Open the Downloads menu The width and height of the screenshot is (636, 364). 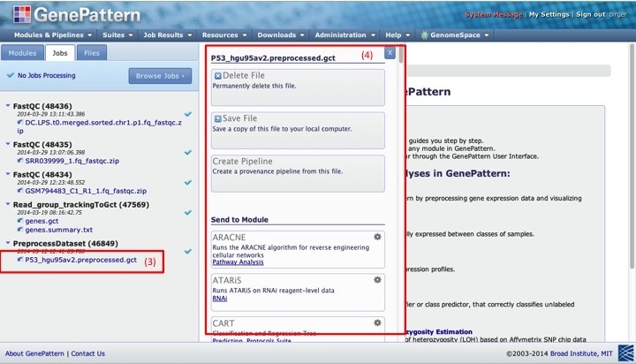pyautogui.click(x=281, y=35)
